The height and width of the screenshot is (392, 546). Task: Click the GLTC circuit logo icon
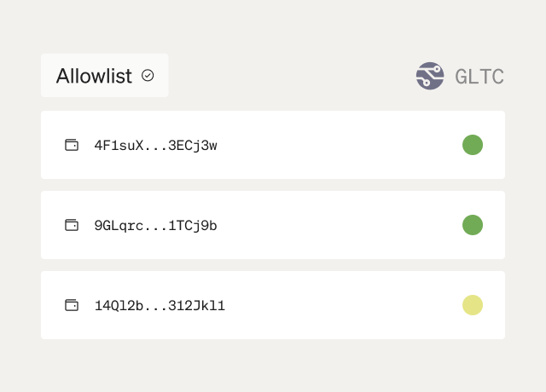point(430,76)
